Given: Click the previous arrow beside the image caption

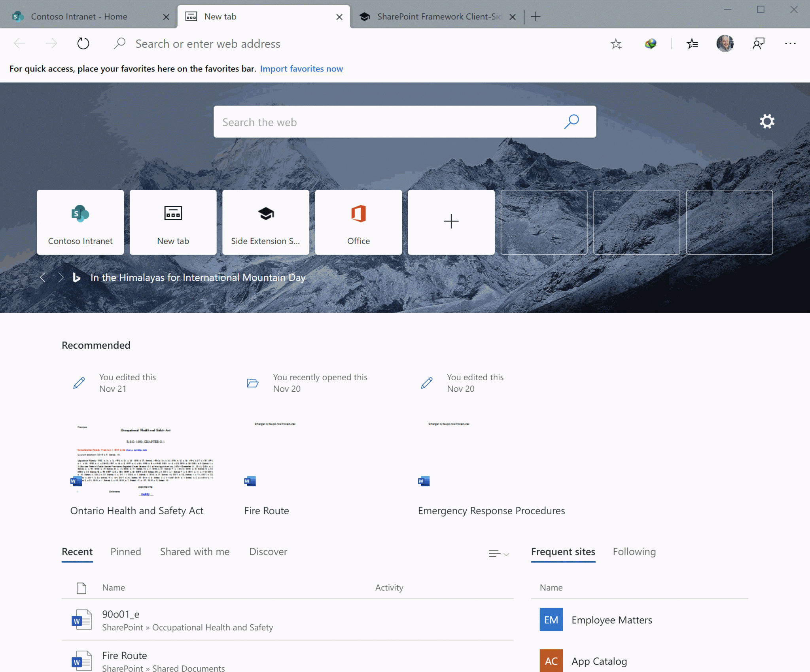Looking at the screenshot, I should (43, 277).
